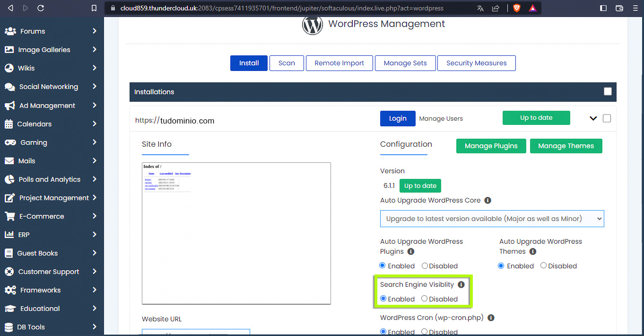The height and width of the screenshot is (336, 644).
Task: Tick the Installations header select-all checkbox
Action: coord(608,92)
